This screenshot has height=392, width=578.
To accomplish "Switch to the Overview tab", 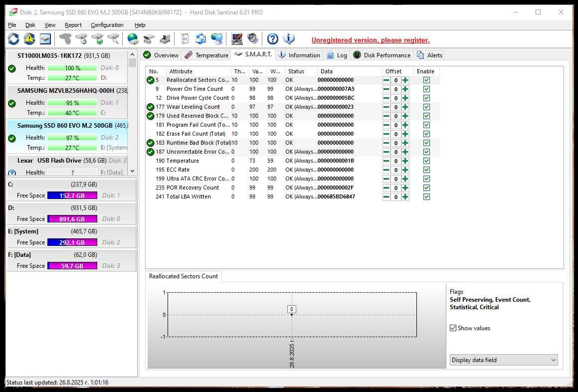I will point(161,55).
